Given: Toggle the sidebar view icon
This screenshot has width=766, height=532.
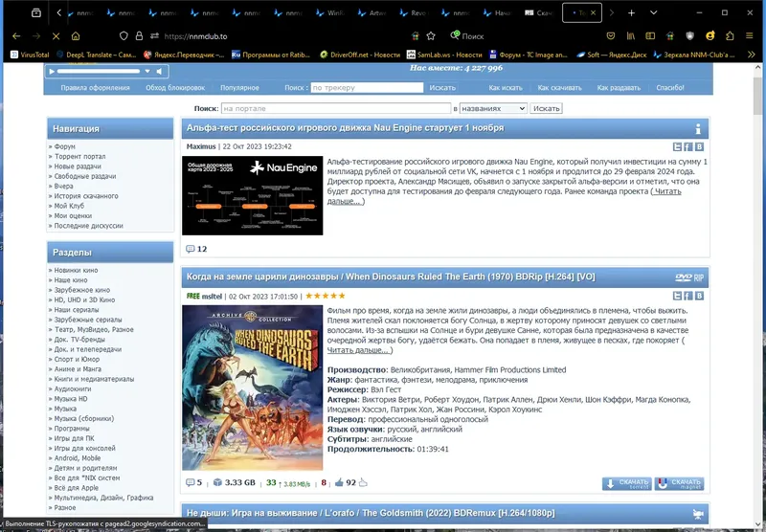Looking at the screenshot, I should [x=650, y=36].
